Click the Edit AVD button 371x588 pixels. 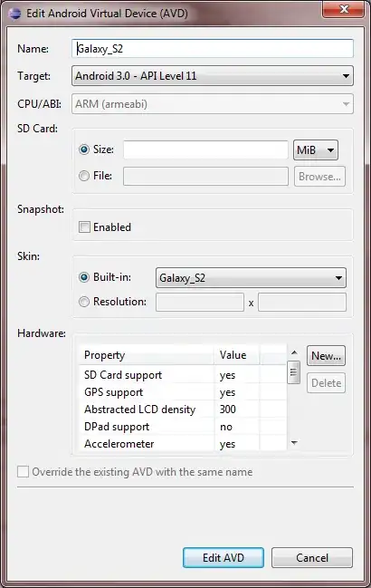pos(224,557)
